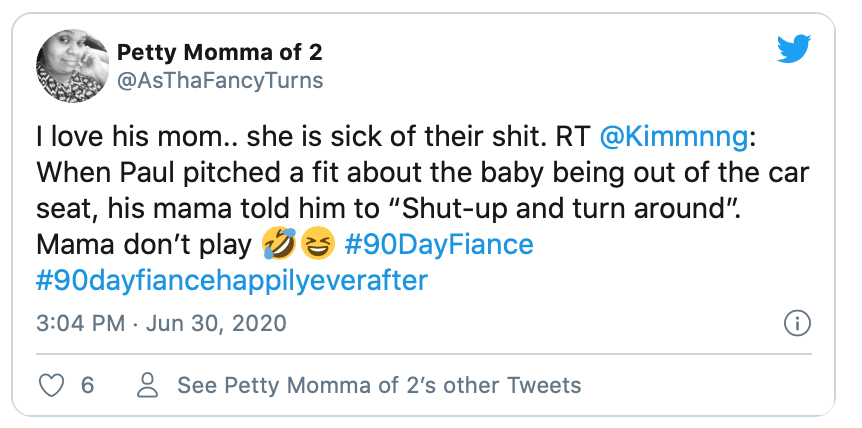The width and height of the screenshot is (862, 428).
Task: Like the tweet with the heart icon
Action: tap(50, 385)
